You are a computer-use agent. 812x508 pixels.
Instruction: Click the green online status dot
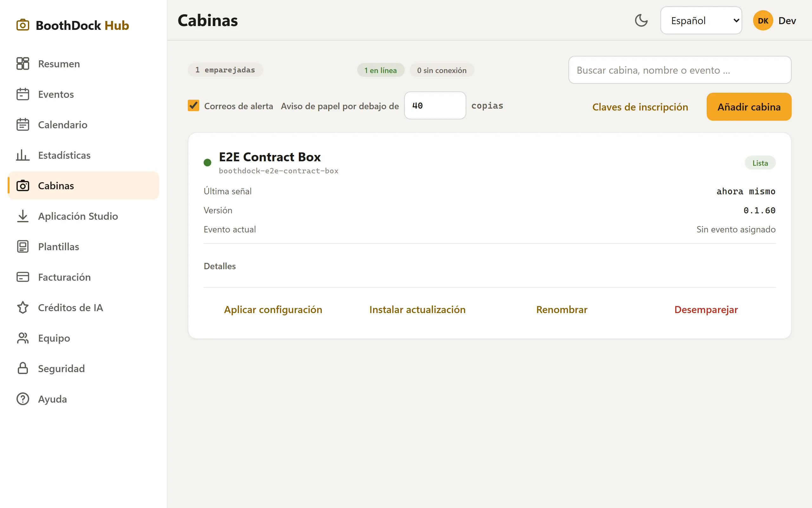pos(207,163)
